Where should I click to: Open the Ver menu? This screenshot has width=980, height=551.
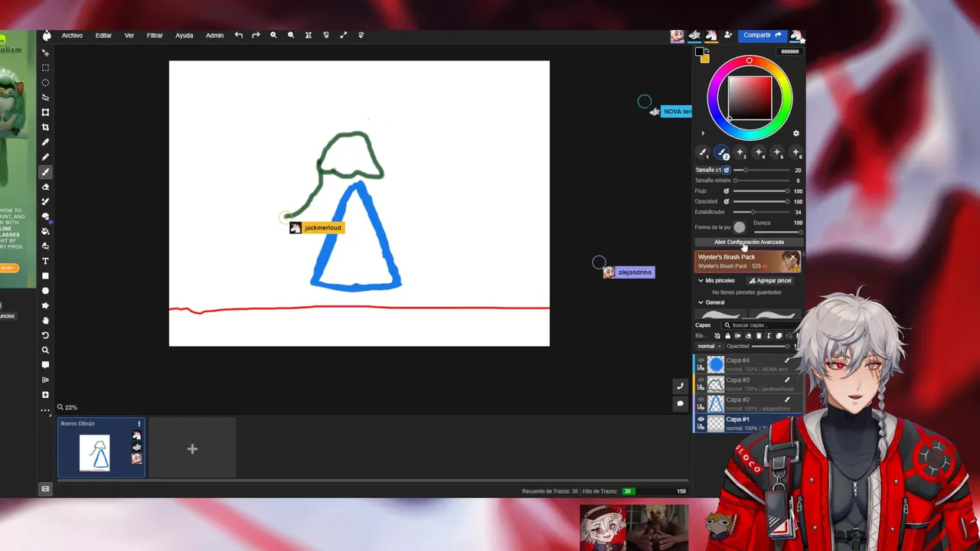coord(129,35)
